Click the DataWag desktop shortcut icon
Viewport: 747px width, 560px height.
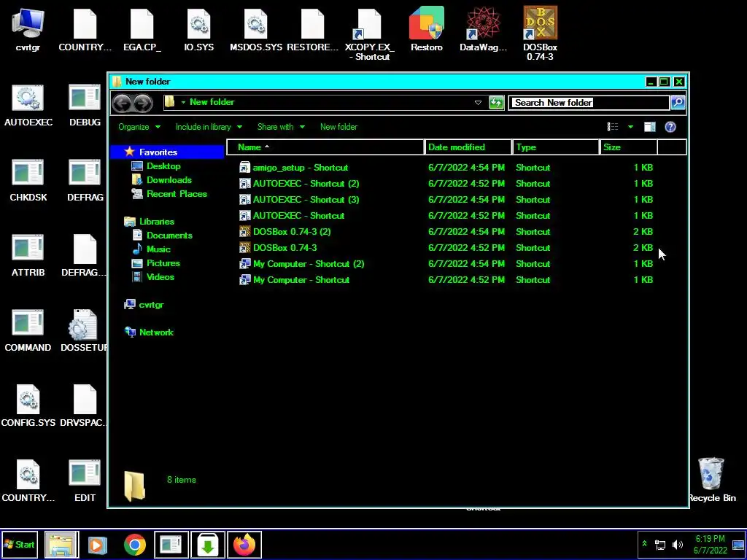(483, 29)
